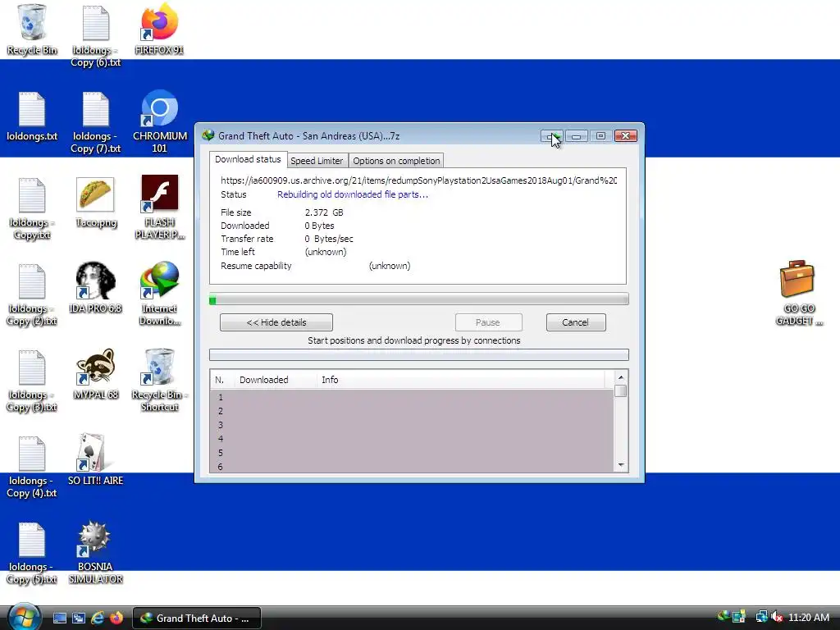Screen dimensions: 840x630
Task: Click the Pause button
Action: tap(488, 322)
